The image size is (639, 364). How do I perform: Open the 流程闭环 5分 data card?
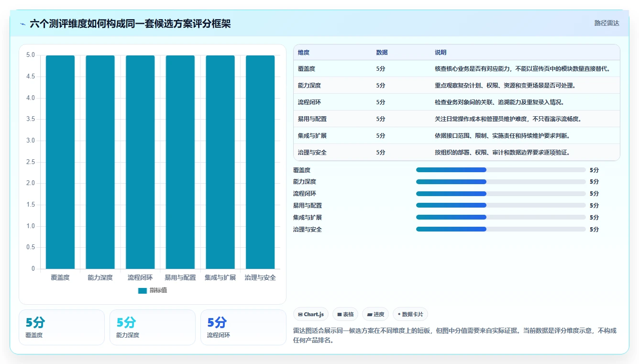pyautogui.click(x=243, y=327)
